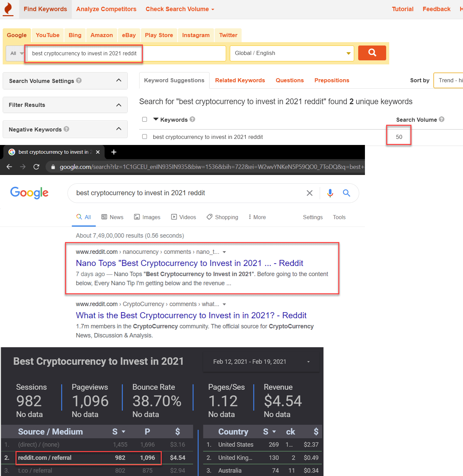Open Check Search Volume menu

[x=180, y=9]
